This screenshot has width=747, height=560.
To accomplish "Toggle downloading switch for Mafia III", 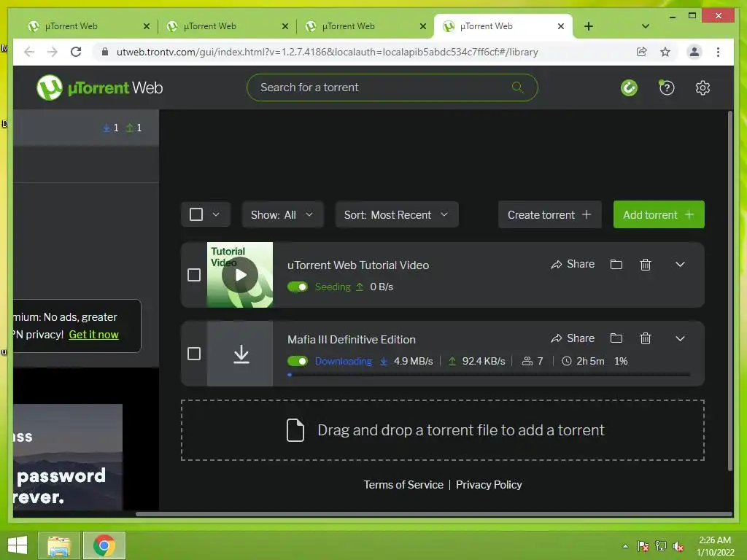I will tap(298, 361).
